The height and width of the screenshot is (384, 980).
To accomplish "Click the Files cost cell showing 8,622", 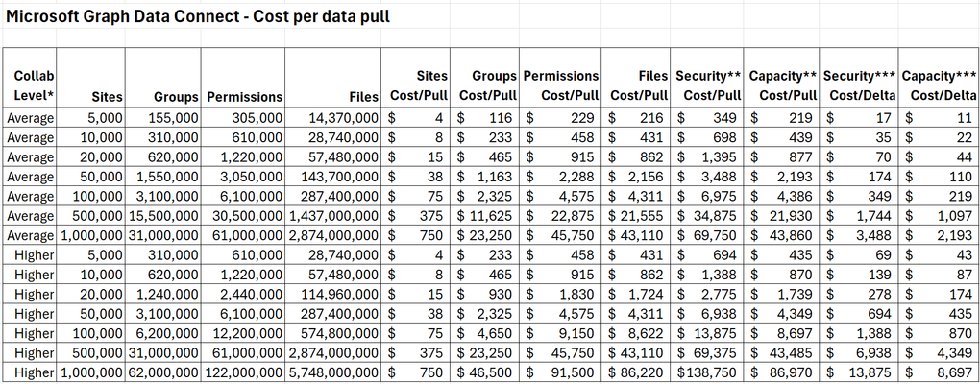I will coord(636,333).
